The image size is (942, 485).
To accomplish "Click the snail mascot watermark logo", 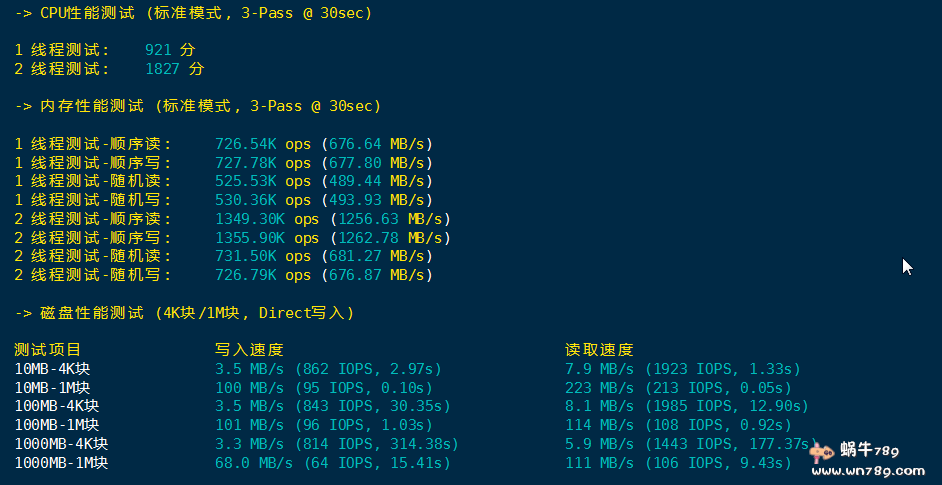I will (x=824, y=453).
